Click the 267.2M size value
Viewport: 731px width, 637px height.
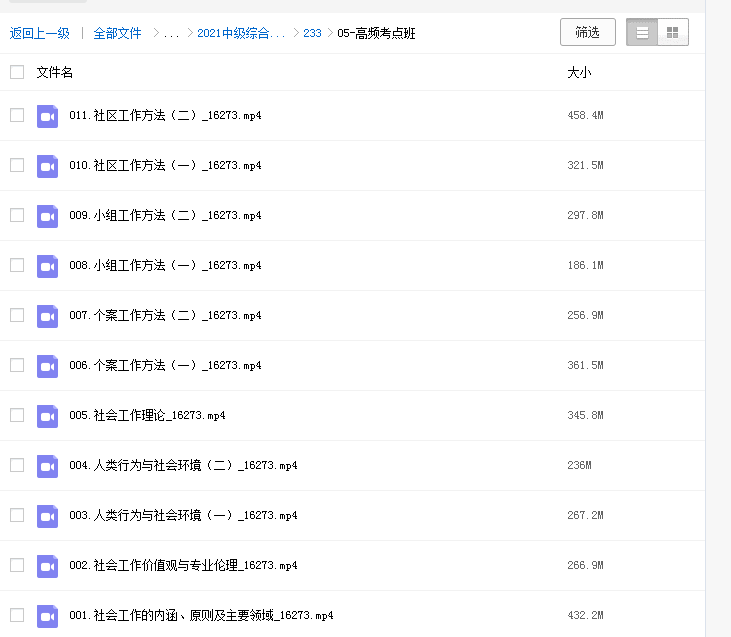pyautogui.click(x=585, y=515)
